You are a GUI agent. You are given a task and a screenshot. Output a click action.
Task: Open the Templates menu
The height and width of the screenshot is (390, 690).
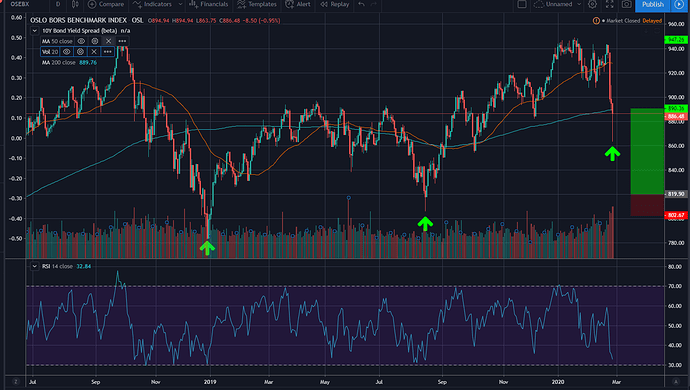257,4
